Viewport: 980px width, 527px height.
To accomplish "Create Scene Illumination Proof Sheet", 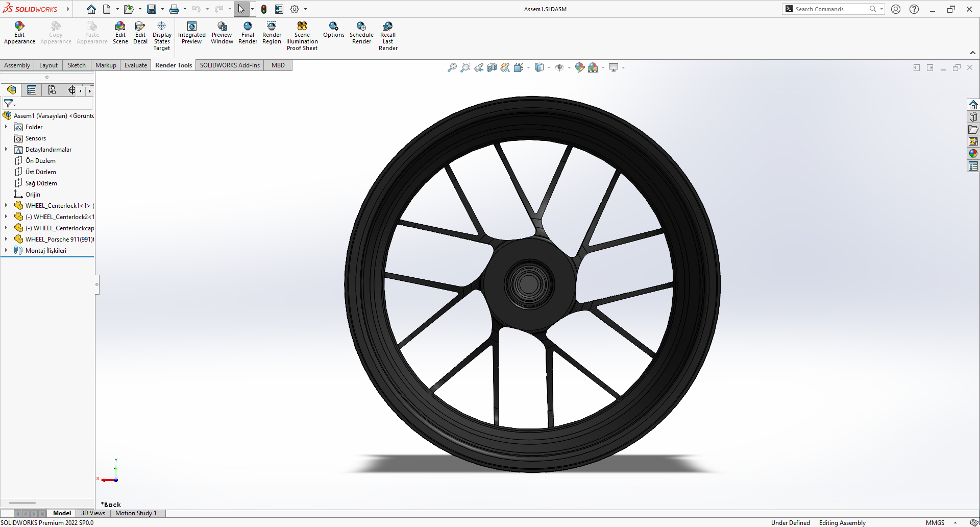I will point(302,36).
